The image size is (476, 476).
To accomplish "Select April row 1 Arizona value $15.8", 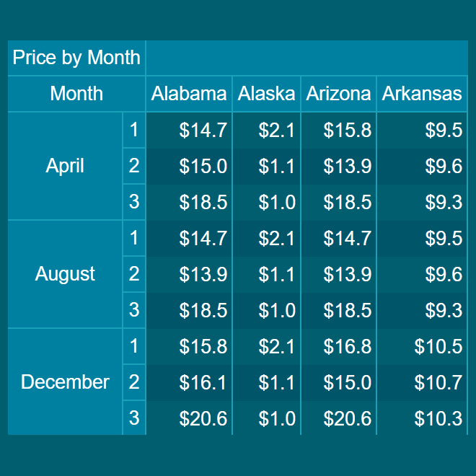I will coord(338,130).
